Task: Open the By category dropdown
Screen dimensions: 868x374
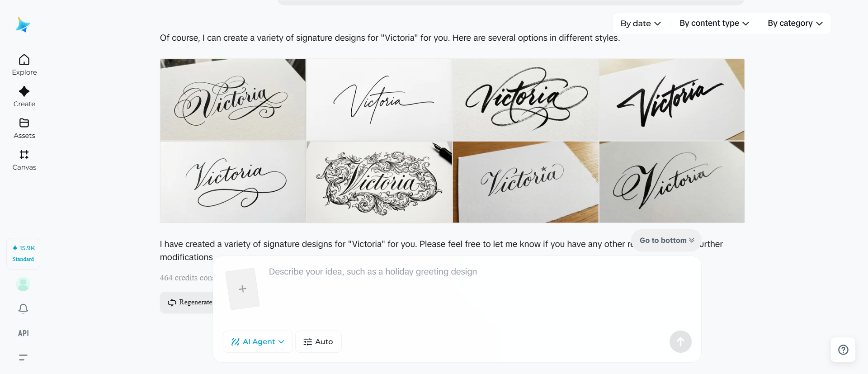Action: pos(795,24)
